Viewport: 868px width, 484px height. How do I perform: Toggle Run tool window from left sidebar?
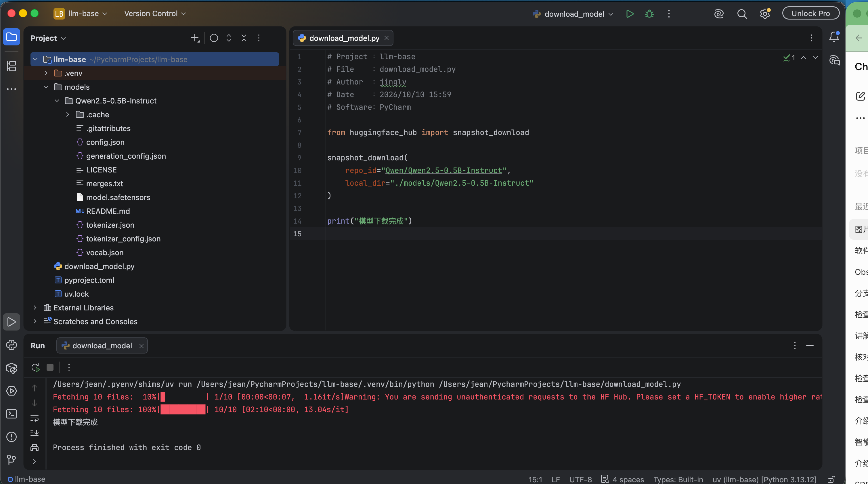pos(12,322)
